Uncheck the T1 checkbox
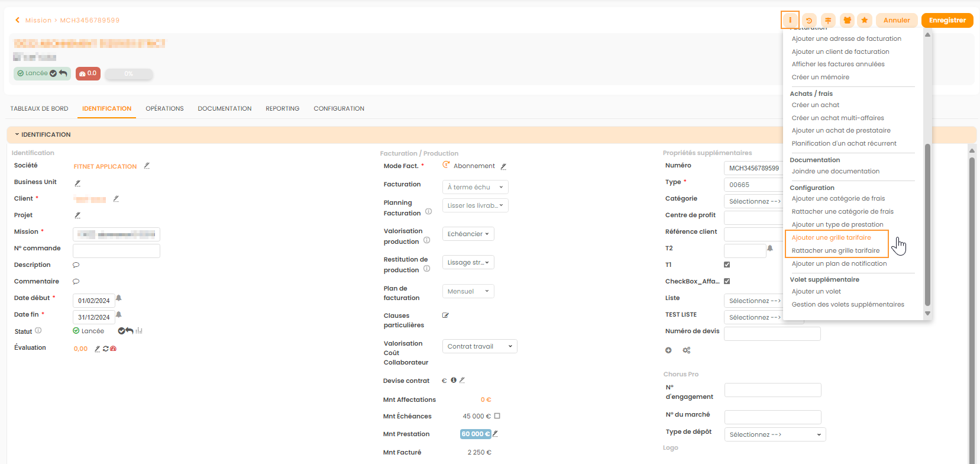The image size is (980, 464). [727, 265]
